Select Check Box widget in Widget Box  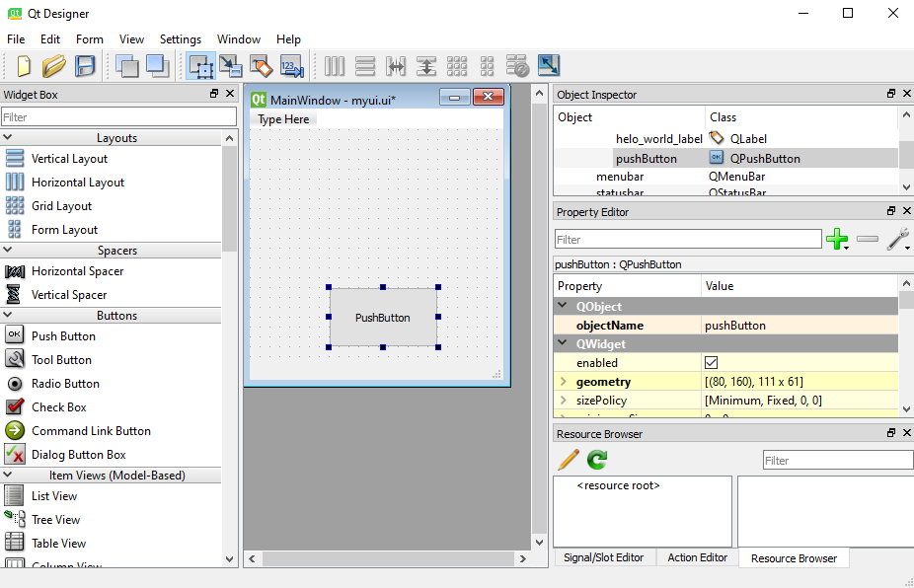click(x=58, y=407)
